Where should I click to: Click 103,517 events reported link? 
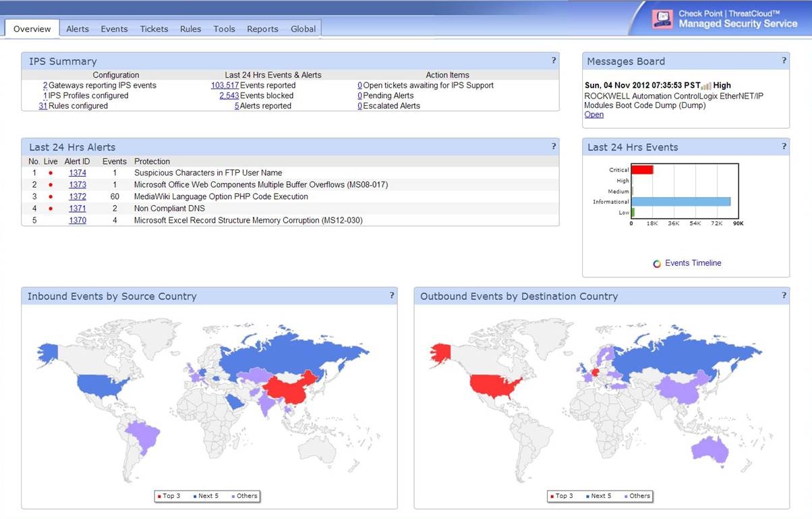[225, 86]
